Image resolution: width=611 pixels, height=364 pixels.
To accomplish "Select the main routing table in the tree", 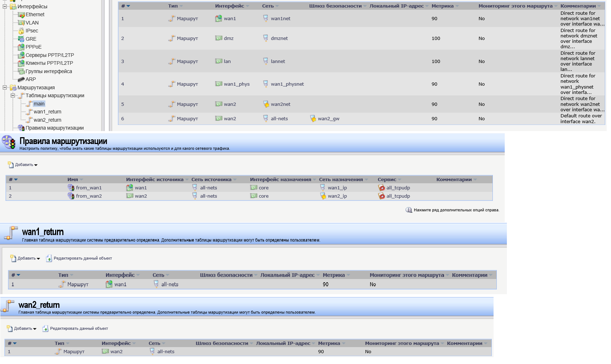I will click(x=39, y=104).
